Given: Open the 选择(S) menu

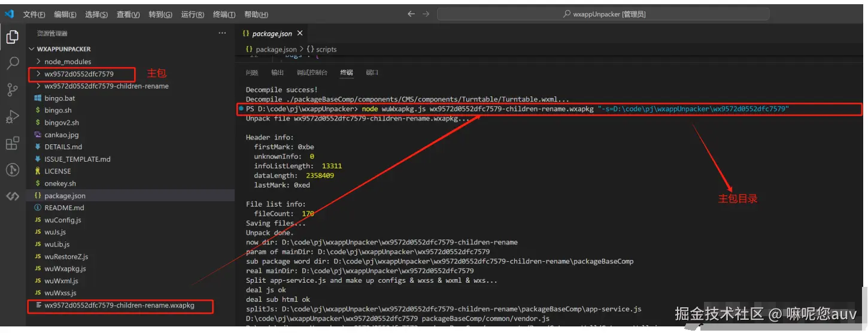Looking at the screenshot, I should pyautogui.click(x=96, y=14).
